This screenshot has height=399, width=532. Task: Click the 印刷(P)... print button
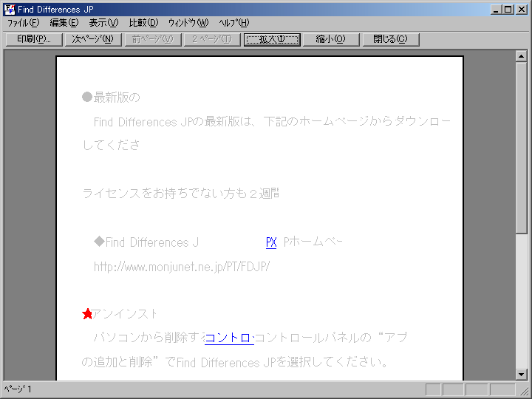click(x=34, y=39)
